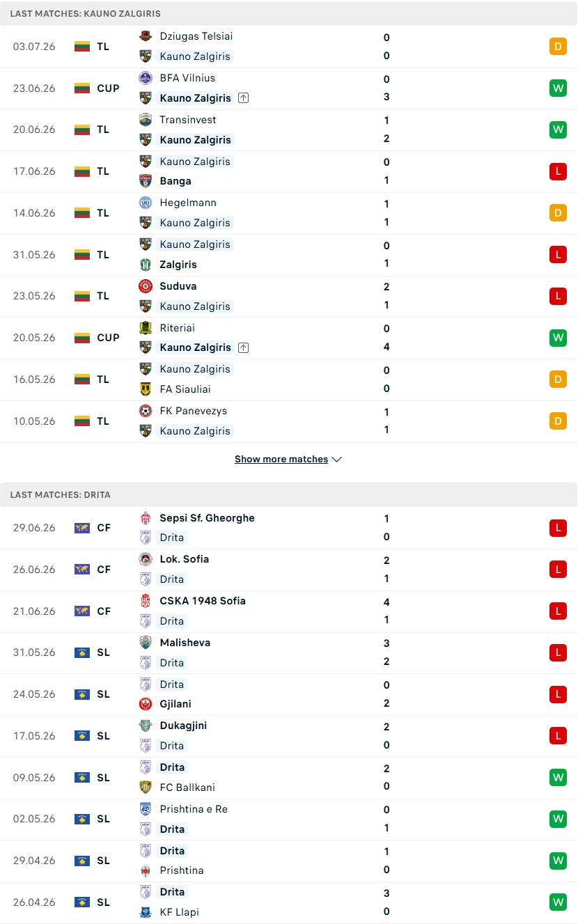Click the BFA Vilnius team logo
578x924 pixels.
tap(146, 78)
